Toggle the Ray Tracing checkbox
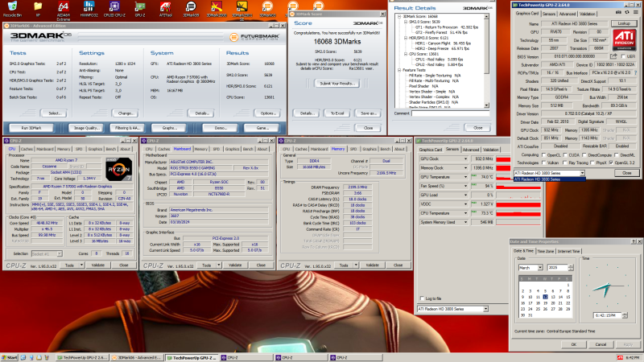Image resolution: width=644 pixels, height=362 pixels. coord(565,163)
